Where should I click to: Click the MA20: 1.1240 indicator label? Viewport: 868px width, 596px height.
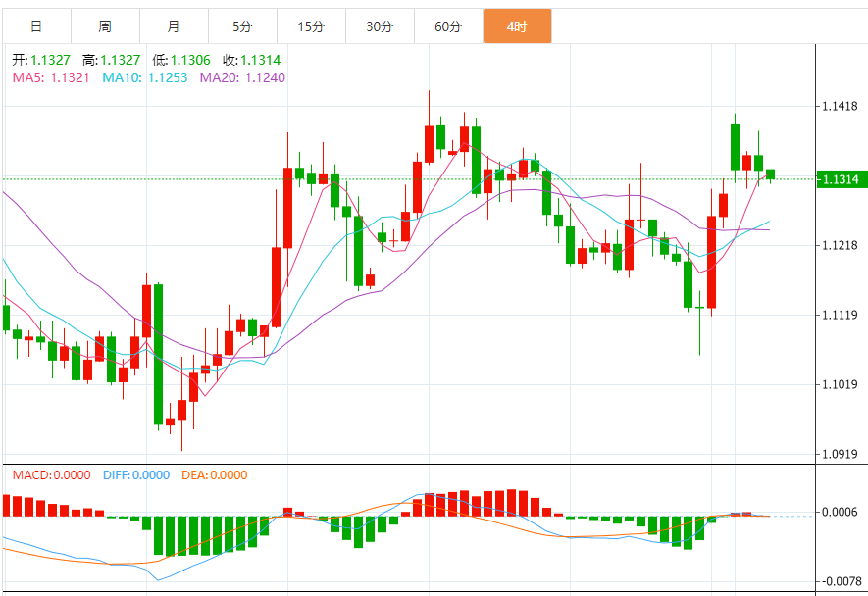coord(242,77)
